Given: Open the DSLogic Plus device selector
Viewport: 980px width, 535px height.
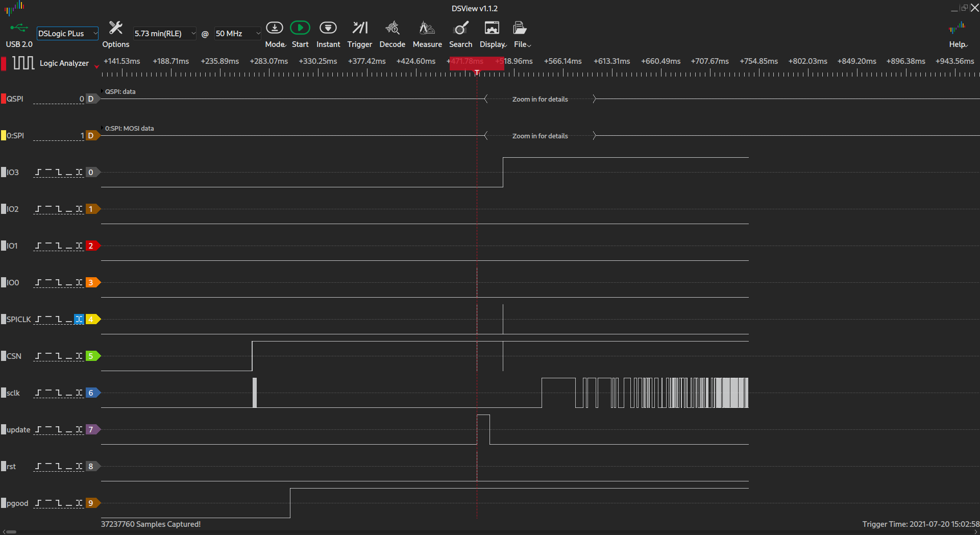Looking at the screenshot, I should [x=67, y=33].
